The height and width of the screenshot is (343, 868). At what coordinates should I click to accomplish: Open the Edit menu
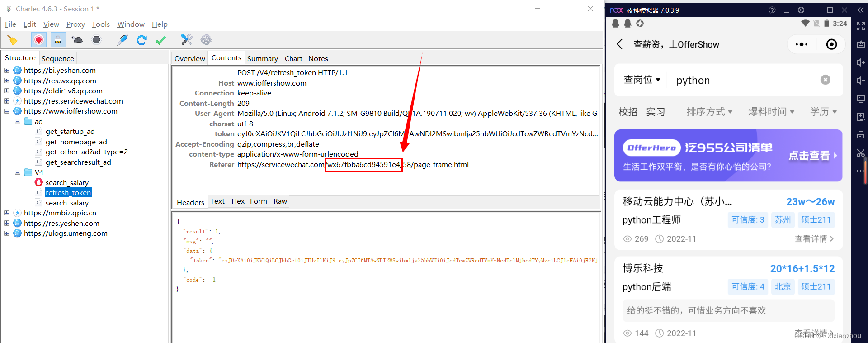[30, 24]
